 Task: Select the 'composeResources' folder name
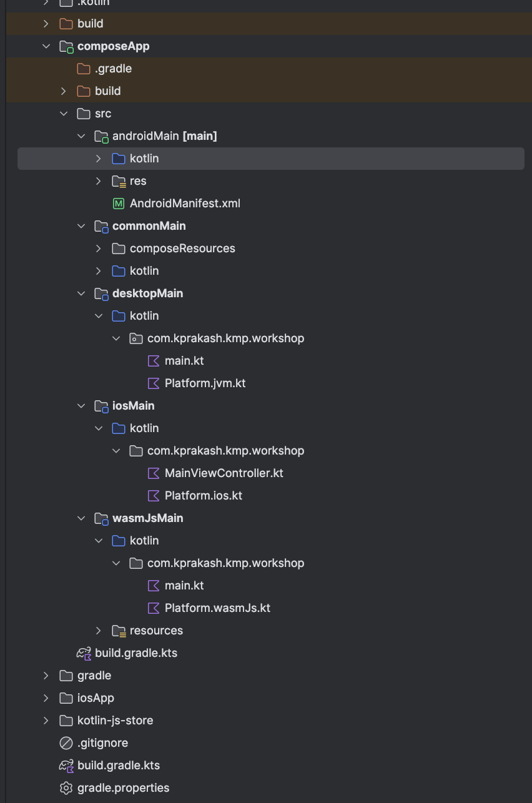(182, 249)
